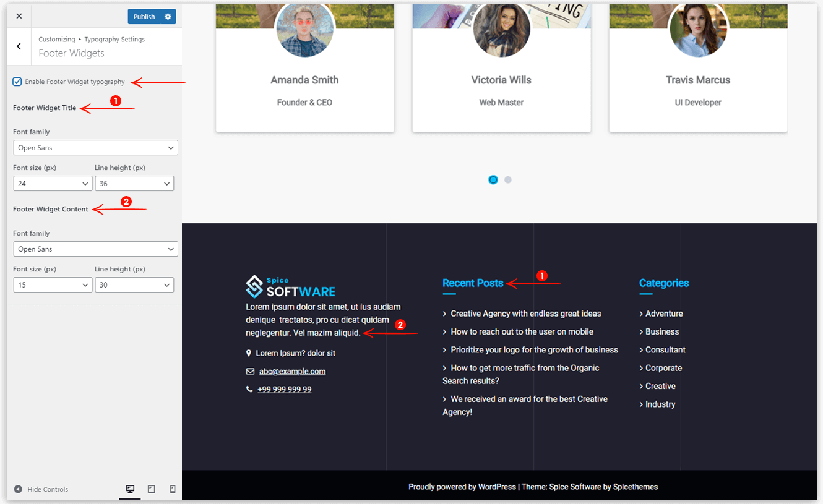Open Amanda Smith's avatar photo

tap(305, 28)
